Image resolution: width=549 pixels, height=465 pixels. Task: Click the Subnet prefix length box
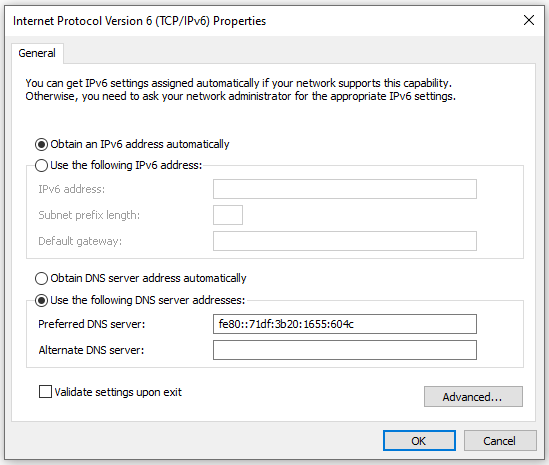point(228,215)
